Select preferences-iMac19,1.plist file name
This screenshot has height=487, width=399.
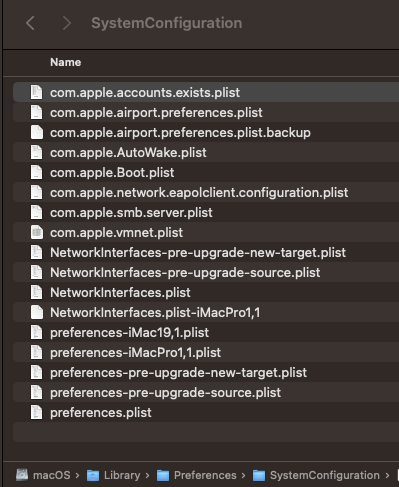pos(130,332)
